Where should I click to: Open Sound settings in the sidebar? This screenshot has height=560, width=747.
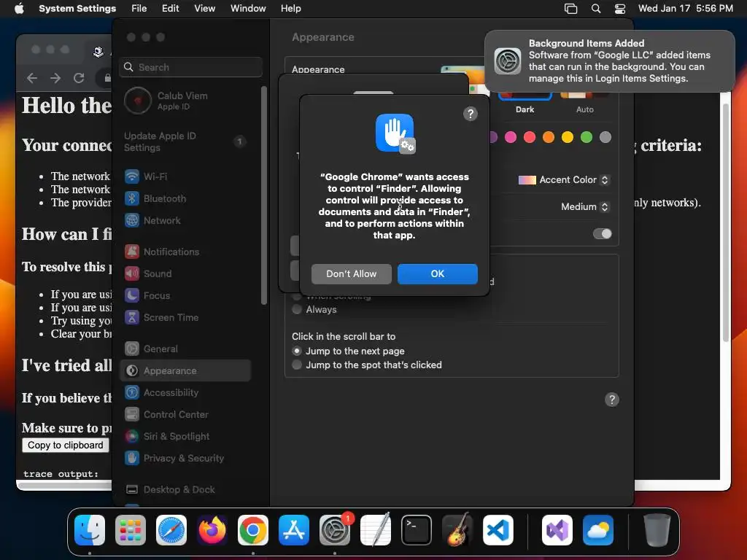(187, 274)
